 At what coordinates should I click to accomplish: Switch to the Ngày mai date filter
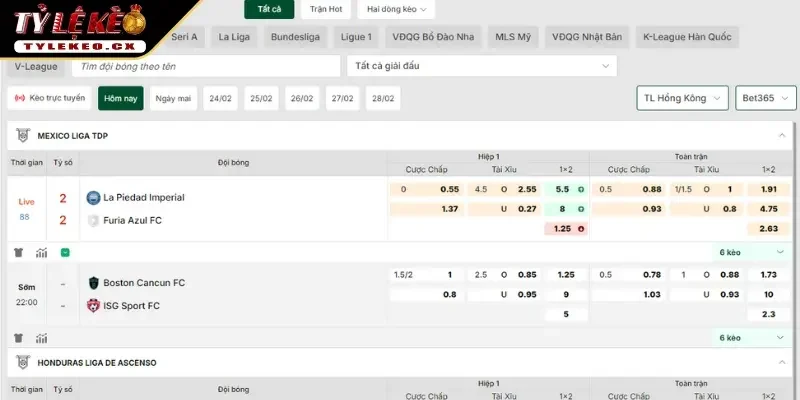point(173,98)
